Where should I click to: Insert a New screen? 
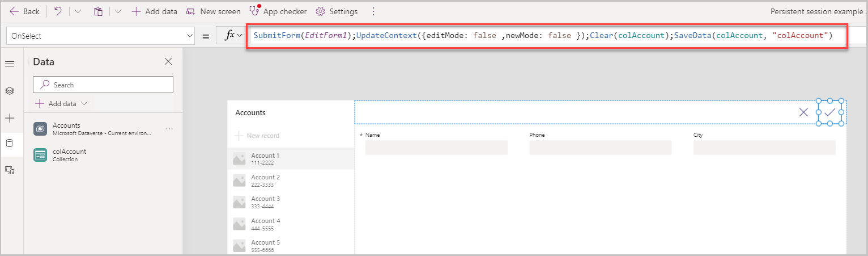[213, 11]
